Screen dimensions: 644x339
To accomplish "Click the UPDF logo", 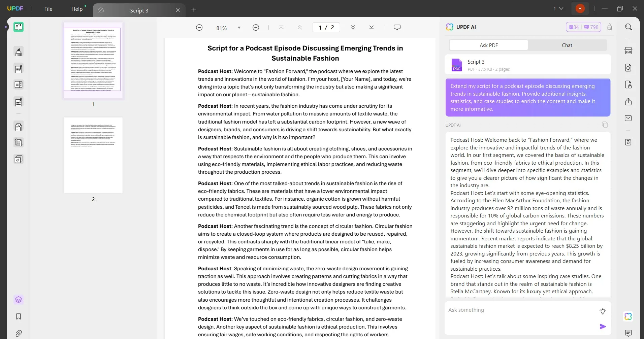I will [15, 8].
